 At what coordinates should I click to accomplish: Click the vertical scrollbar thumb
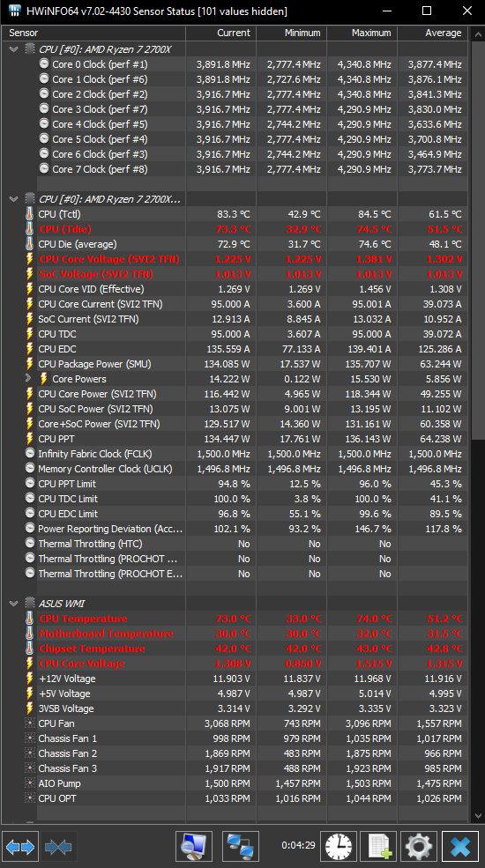point(478,239)
